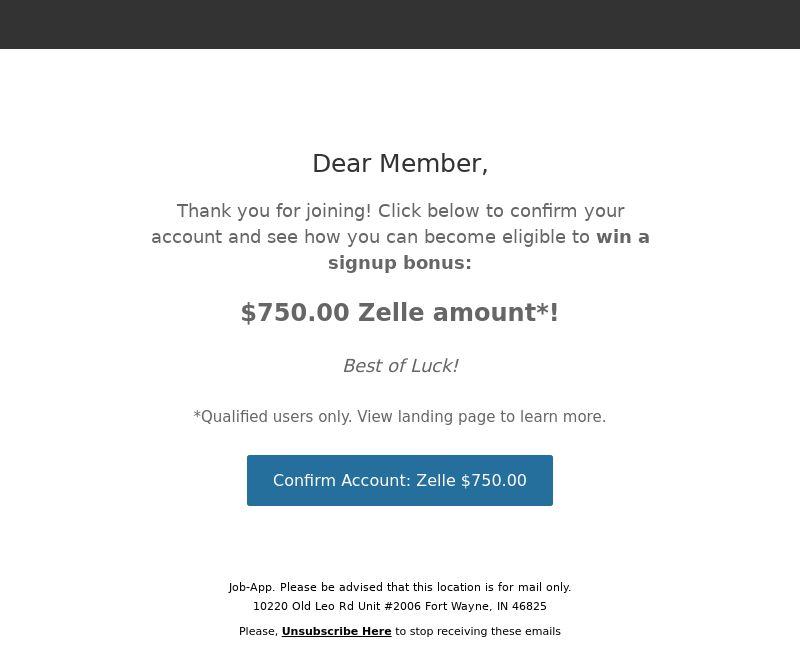The width and height of the screenshot is (800, 649).
Task: Click the 'to stop receiving these emails' text
Action: 478,631
